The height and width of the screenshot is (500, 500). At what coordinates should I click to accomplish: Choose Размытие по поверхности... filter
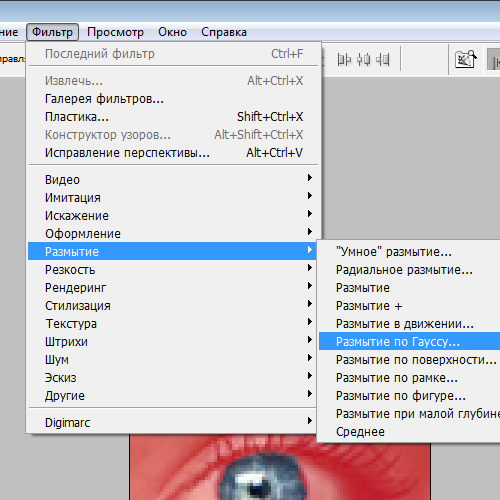(x=409, y=360)
